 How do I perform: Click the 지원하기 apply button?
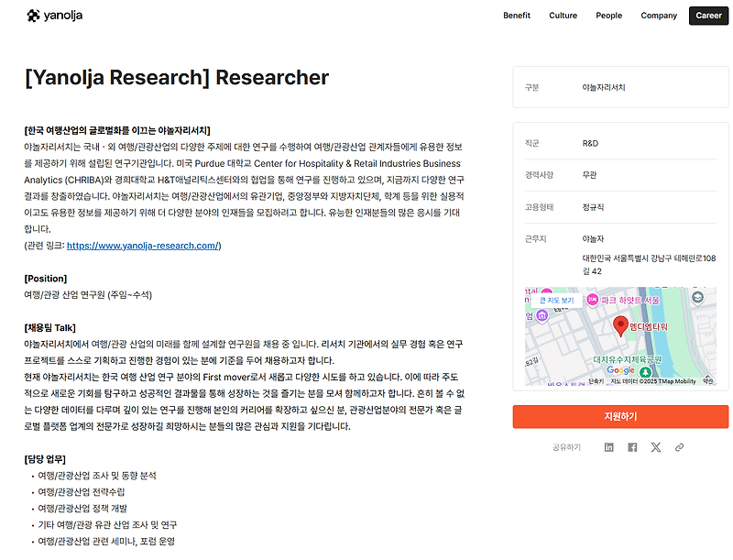tap(619, 416)
